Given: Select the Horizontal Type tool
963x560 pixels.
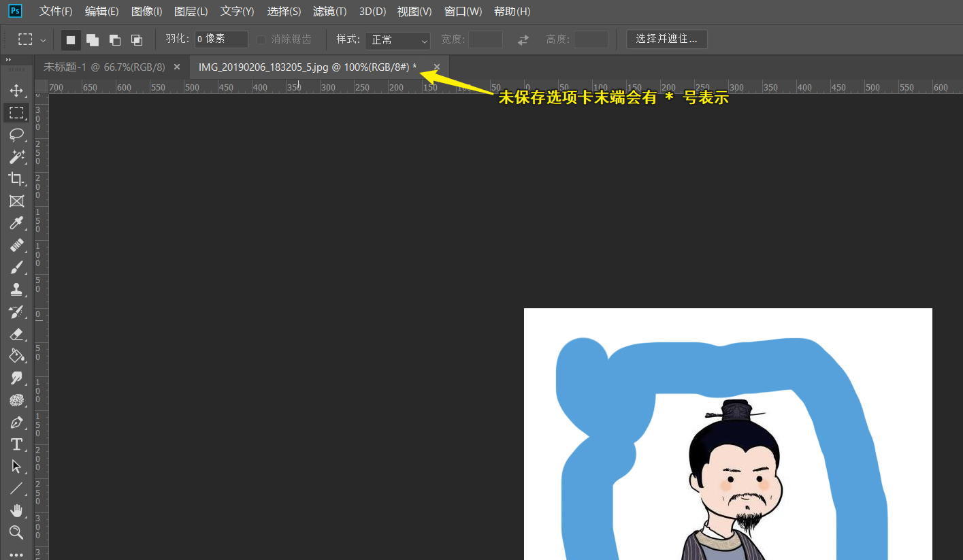Looking at the screenshot, I should click(16, 444).
